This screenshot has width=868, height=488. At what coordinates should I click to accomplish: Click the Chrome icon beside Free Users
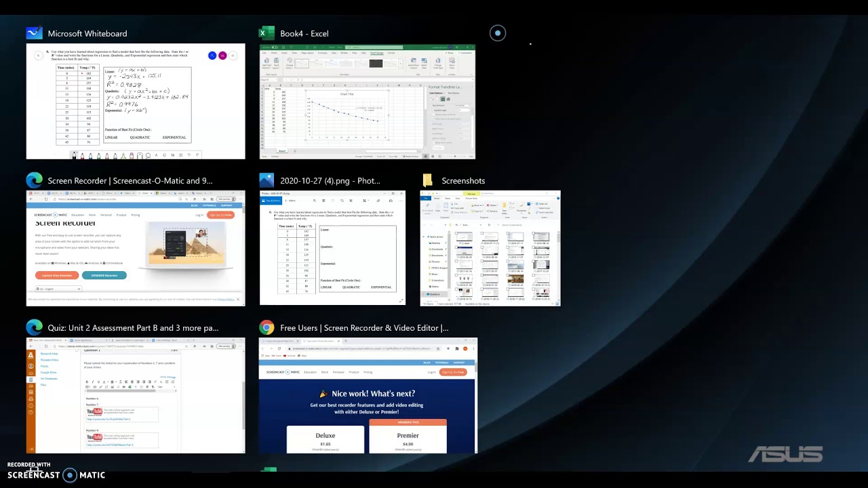click(267, 327)
